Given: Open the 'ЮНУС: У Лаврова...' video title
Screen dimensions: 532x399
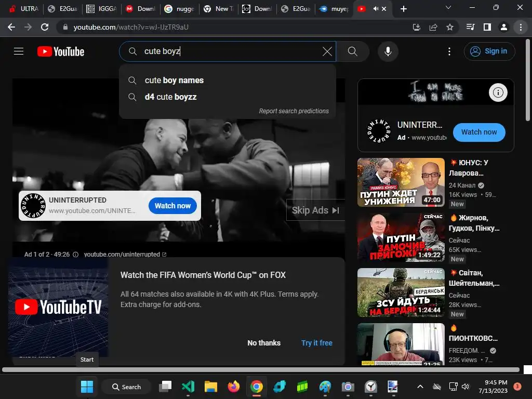Looking at the screenshot, I should pos(469,168).
